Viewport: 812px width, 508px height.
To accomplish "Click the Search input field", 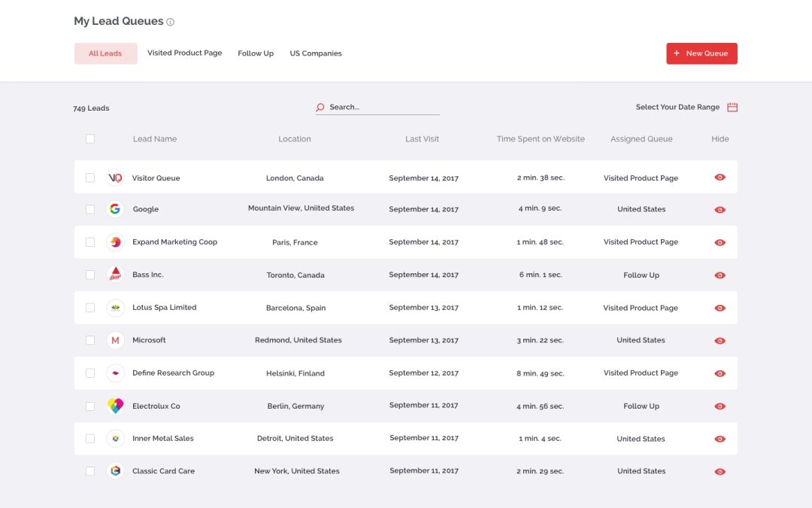I will click(x=383, y=108).
